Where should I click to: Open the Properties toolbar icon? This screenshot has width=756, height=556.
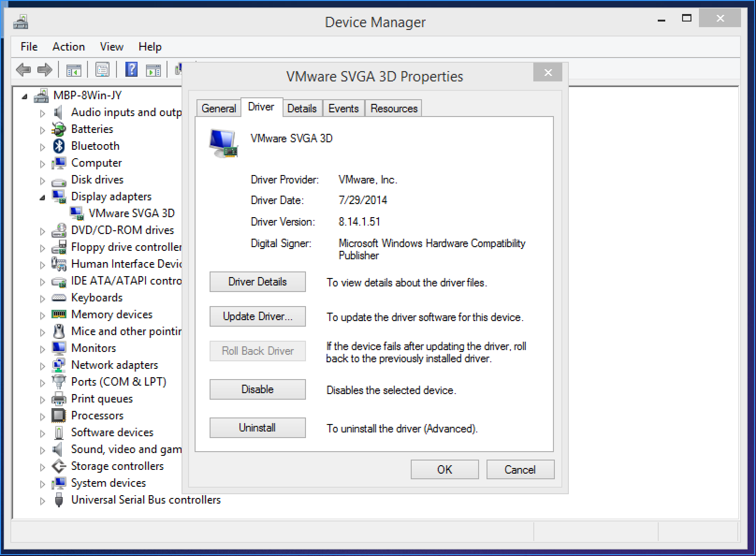tap(102, 70)
